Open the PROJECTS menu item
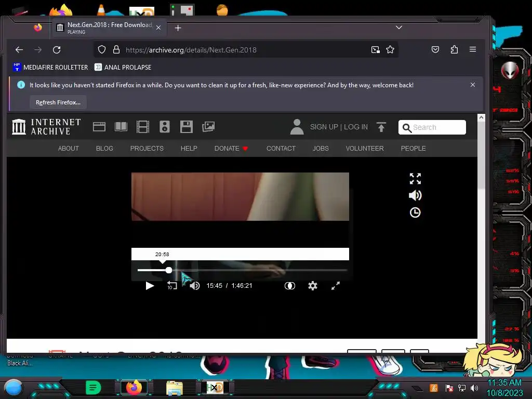Screen dimensions: 532x399 pos(147,149)
